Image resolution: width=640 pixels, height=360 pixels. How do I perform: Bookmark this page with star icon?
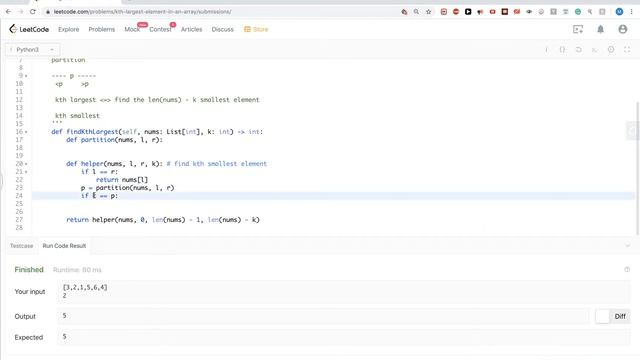(x=428, y=12)
